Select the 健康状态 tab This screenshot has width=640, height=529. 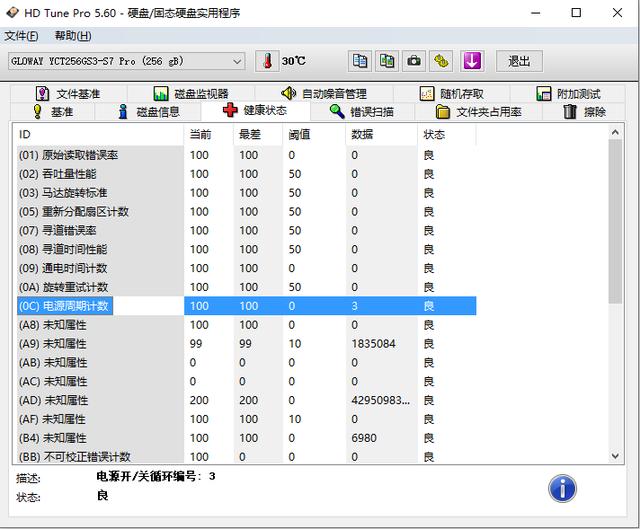[x=256, y=110]
